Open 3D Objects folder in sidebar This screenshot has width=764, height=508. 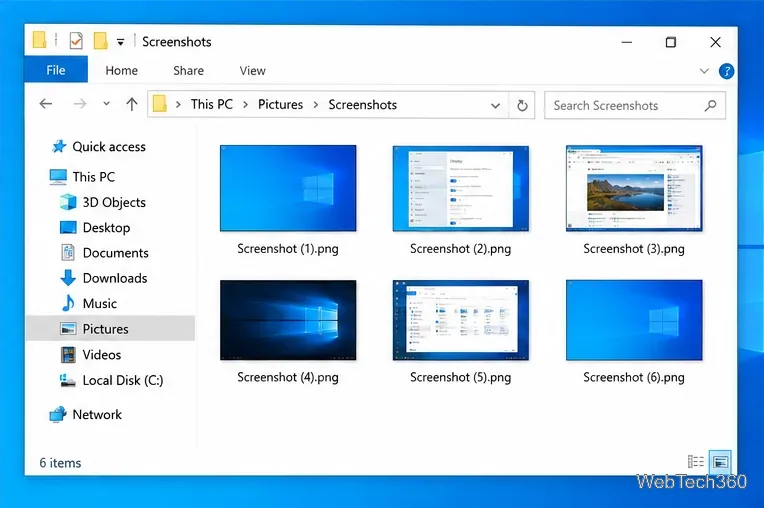click(x=103, y=202)
